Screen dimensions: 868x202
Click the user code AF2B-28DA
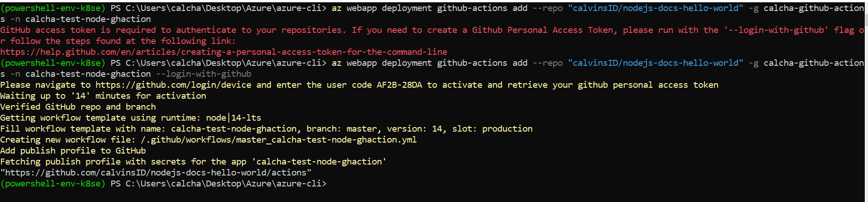[x=400, y=85]
